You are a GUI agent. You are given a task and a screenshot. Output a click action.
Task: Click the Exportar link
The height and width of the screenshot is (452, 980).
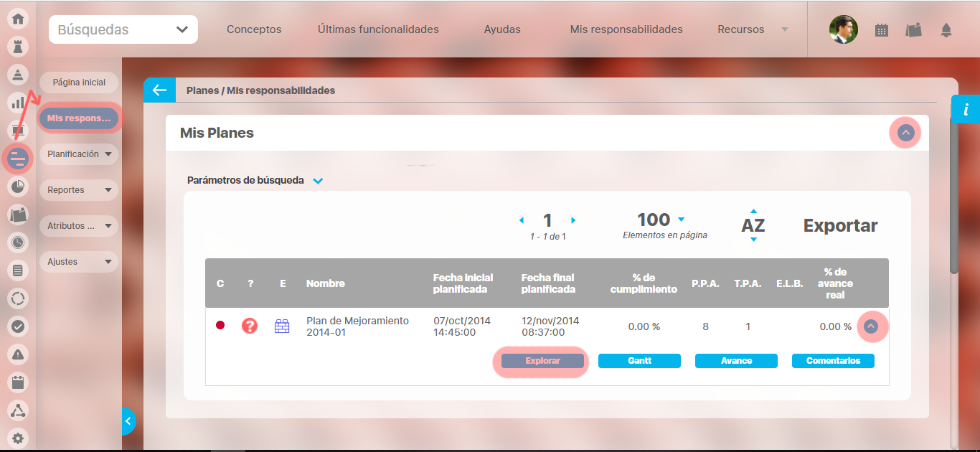pyautogui.click(x=840, y=225)
